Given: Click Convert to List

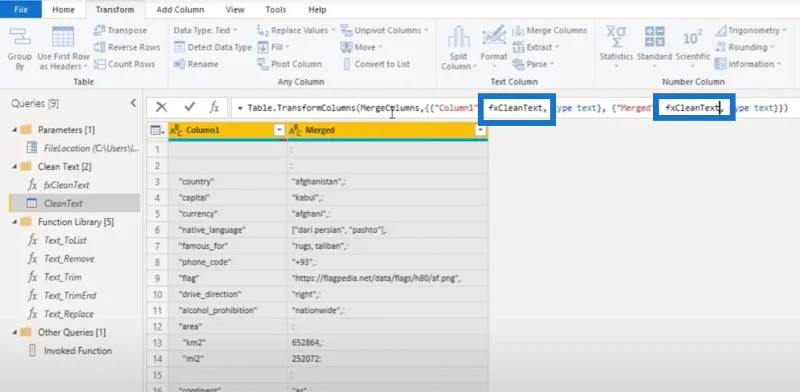Looking at the screenshot, I should click(376, 64).
